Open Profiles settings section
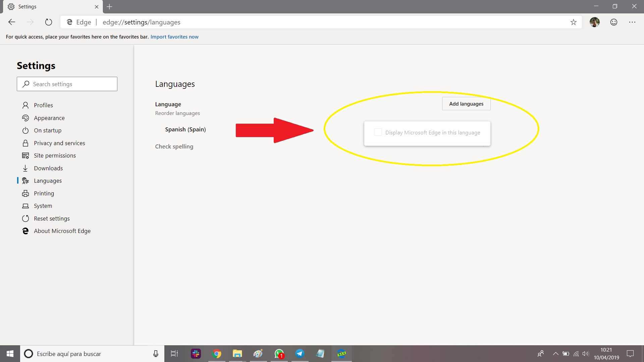The image size is (644, 362). coord(43,105)
